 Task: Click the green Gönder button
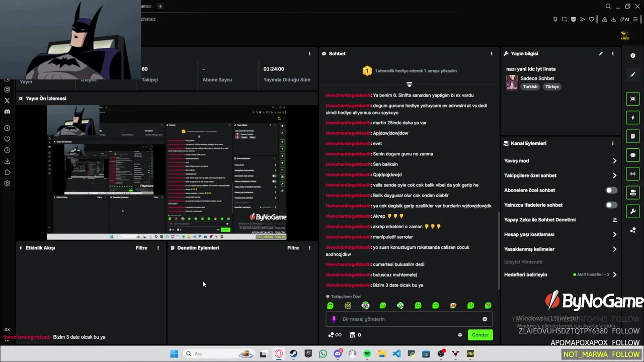tap(480, 335)
